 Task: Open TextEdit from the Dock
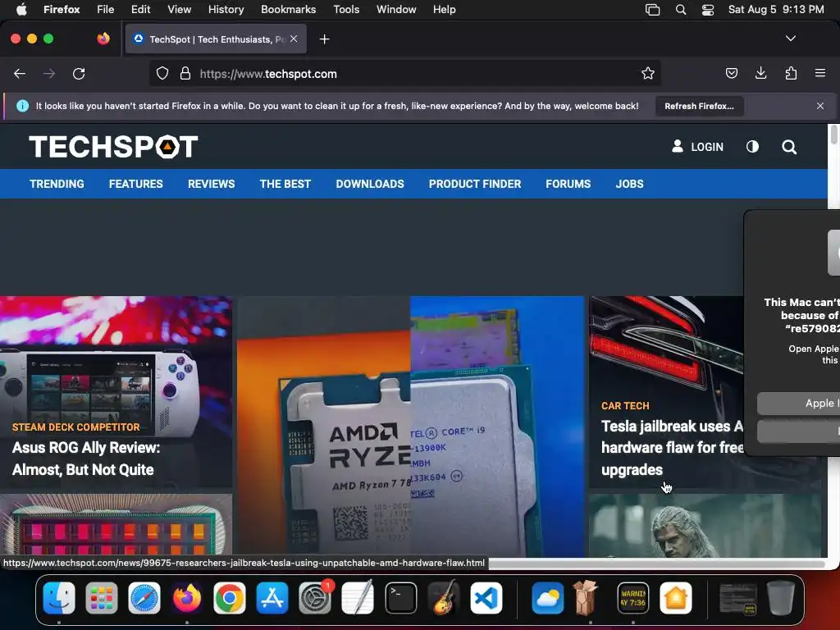[x=358, y=598]
